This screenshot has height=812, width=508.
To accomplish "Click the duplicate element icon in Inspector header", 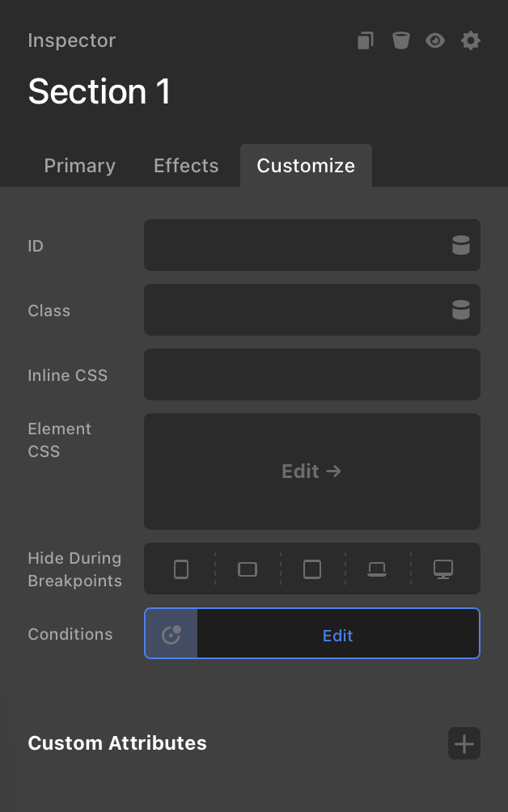I will click(x=366, y=40).
